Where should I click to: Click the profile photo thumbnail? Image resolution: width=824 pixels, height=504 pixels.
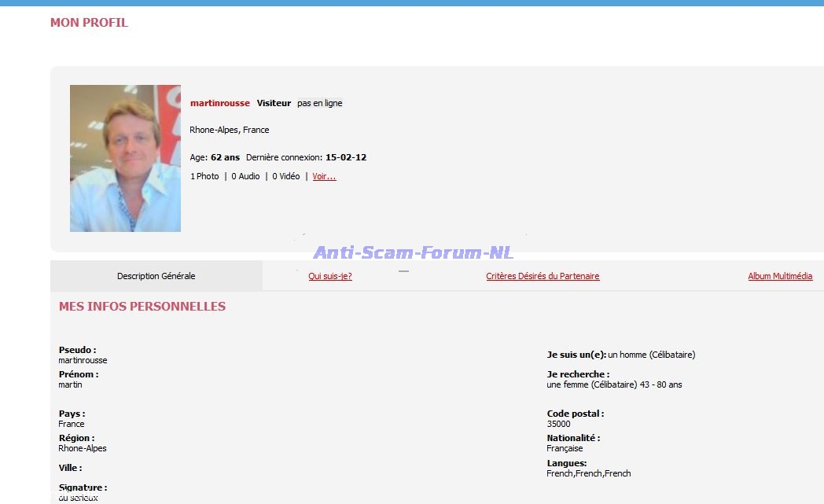[125, 158]
